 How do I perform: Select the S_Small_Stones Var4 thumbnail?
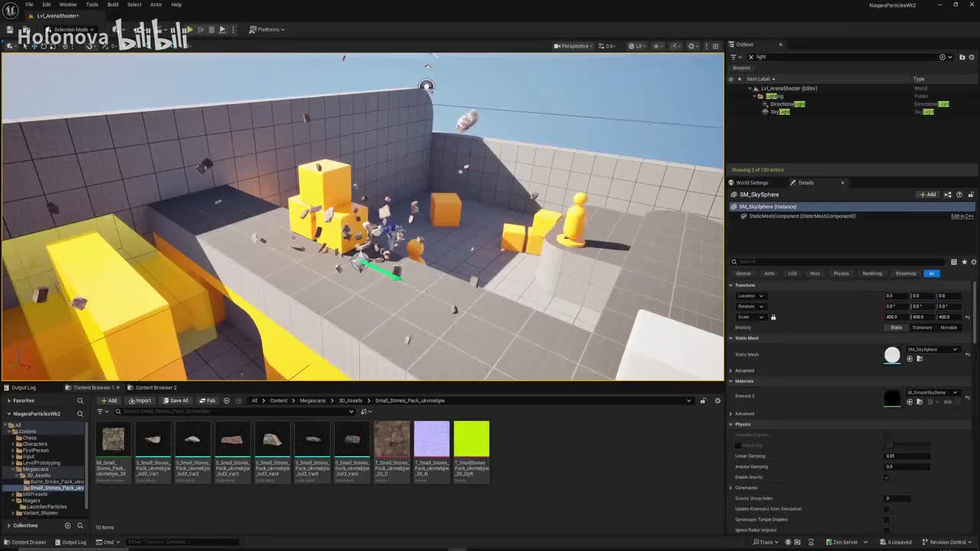(x=272, y=439)
